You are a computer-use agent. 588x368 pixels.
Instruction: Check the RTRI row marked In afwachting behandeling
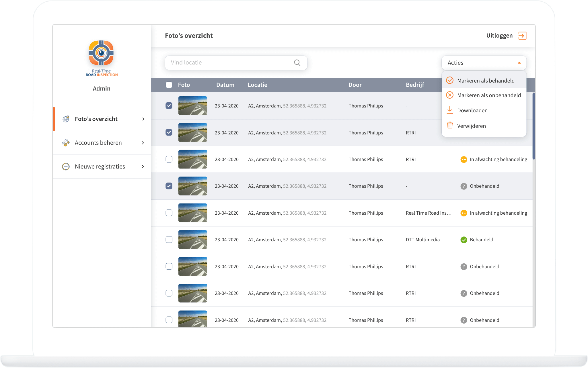[169, 159]
